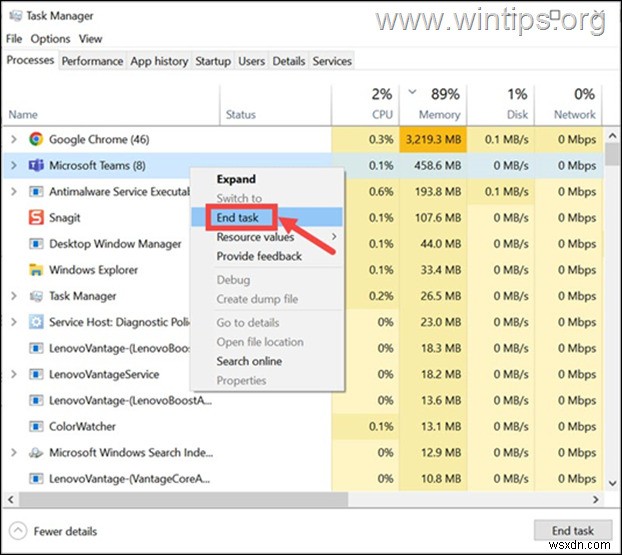Click the vertical scrollbar thumb
The height and width of the screenshot is (555, 622).
(612, 154)
